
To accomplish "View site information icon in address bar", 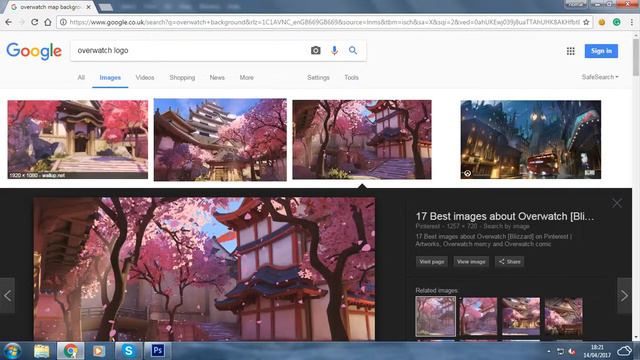I will pyautogui.click(x=63, y=22).
